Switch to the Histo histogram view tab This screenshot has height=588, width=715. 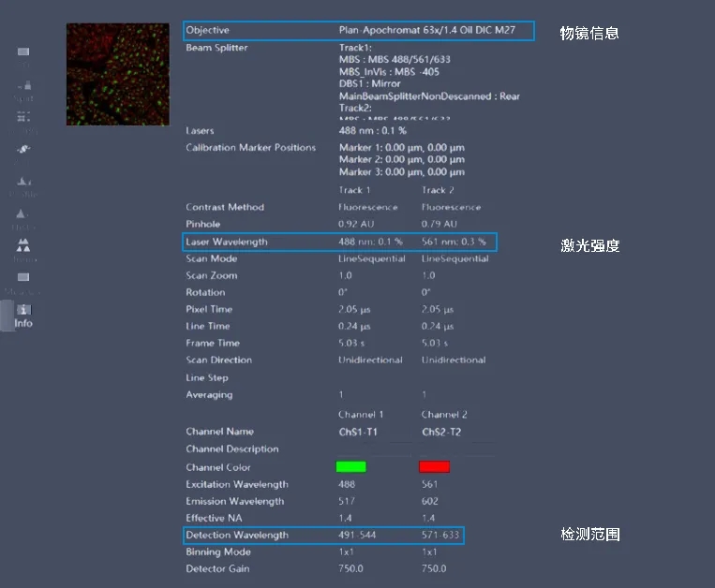click(22, 218)
